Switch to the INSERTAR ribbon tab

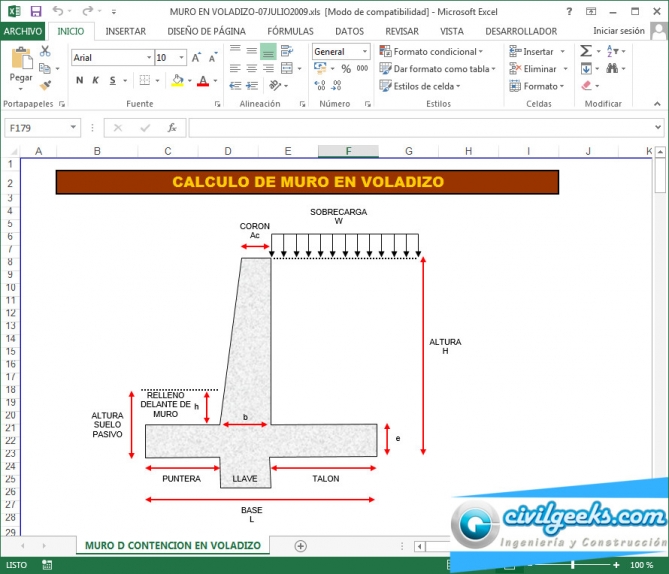(x=125, y=31)
